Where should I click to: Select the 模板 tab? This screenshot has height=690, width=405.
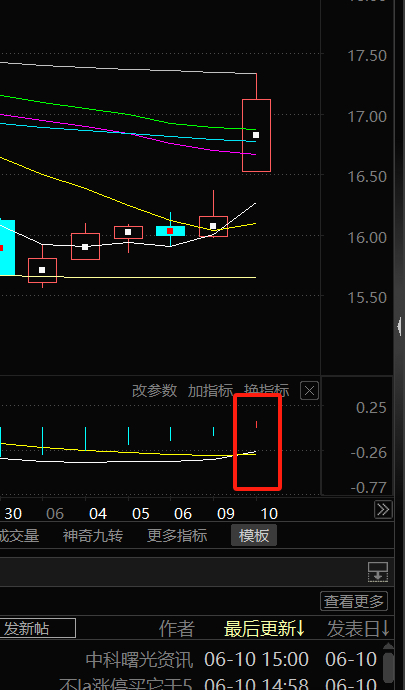point(254,535)
